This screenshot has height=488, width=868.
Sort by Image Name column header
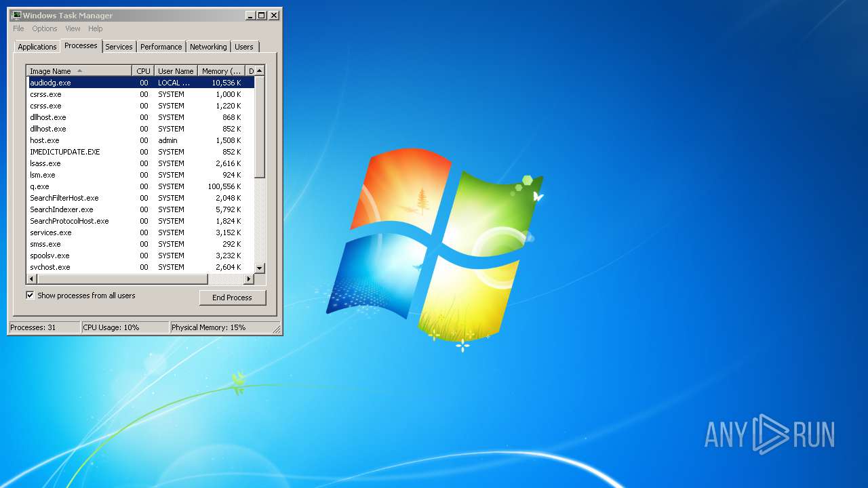(x=79, y=70)
